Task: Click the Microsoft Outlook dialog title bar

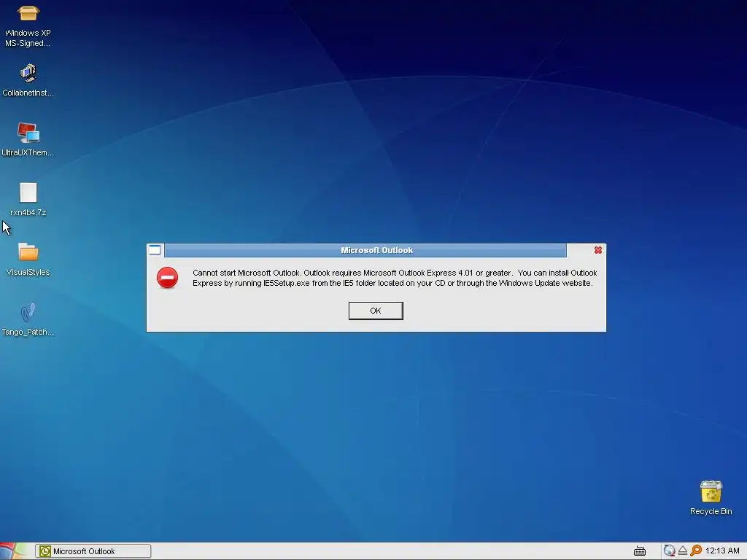Action: 365,250
